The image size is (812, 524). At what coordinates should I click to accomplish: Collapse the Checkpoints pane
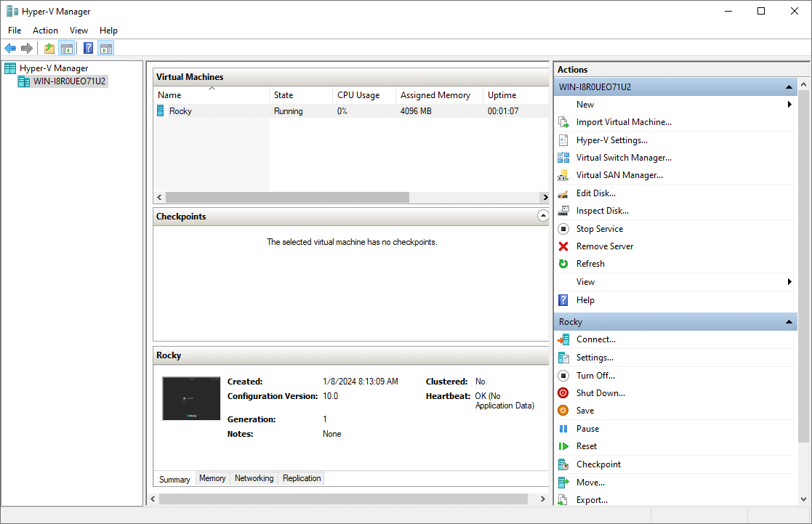coord(543,215)
